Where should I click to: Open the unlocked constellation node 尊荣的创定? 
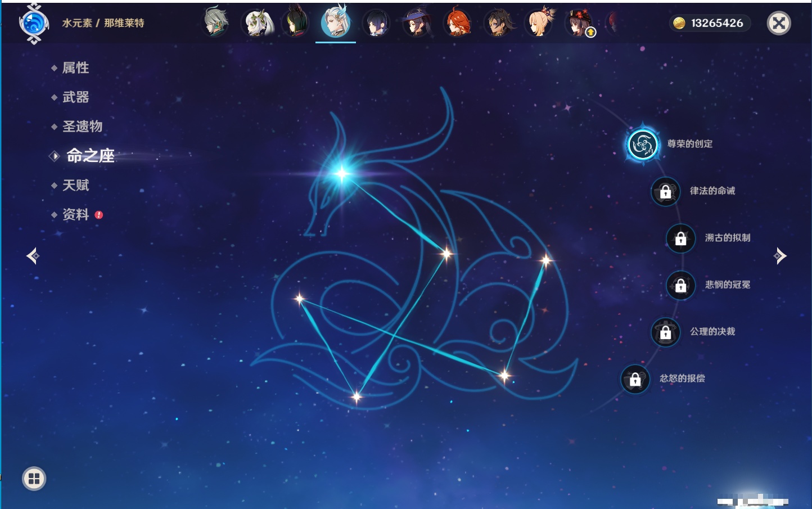(x=643, y=145)
